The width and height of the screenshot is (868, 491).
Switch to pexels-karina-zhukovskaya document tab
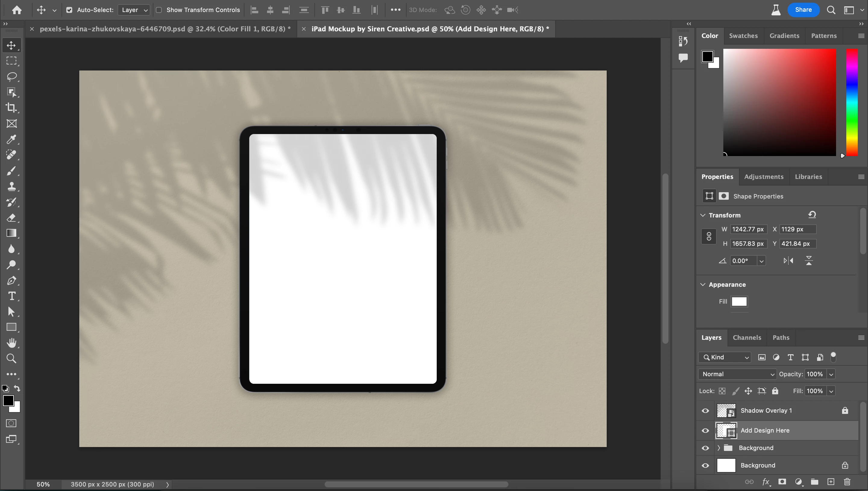click(165, 29)
